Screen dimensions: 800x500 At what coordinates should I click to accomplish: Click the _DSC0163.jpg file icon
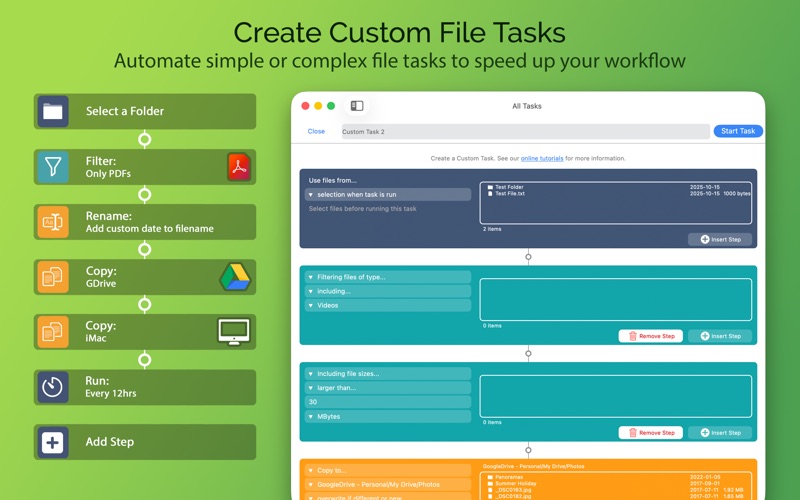pyautogui.click(x=490, y=490)
